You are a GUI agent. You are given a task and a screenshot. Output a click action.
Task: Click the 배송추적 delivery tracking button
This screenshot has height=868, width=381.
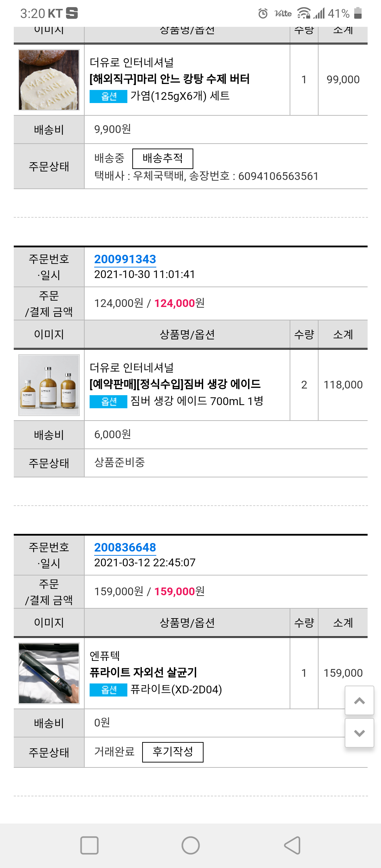click(163, 158)
